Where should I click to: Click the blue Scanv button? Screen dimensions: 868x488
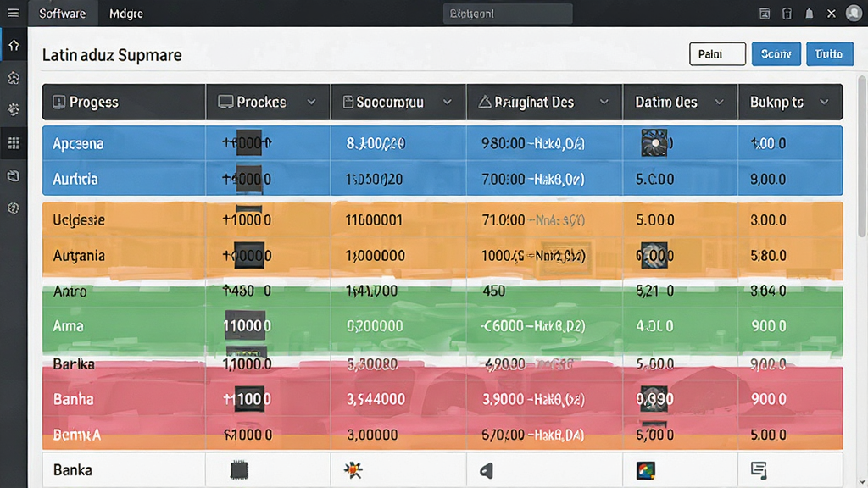click(x=776, y=54)
